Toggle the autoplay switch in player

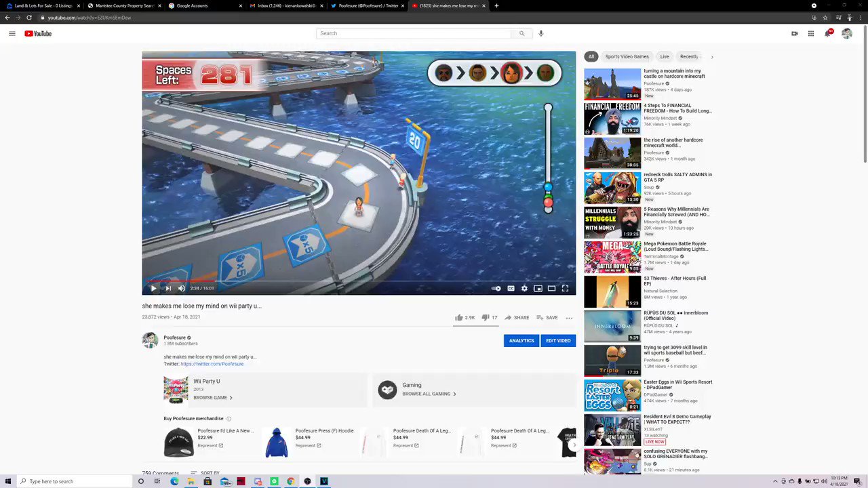(496, 288)
